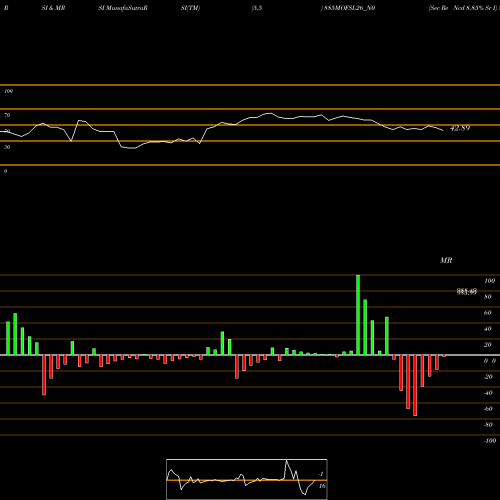Click the 'SI MunafaSutraR' header text
This screenshot has height=500, width=500.
[x=123, y=8]
